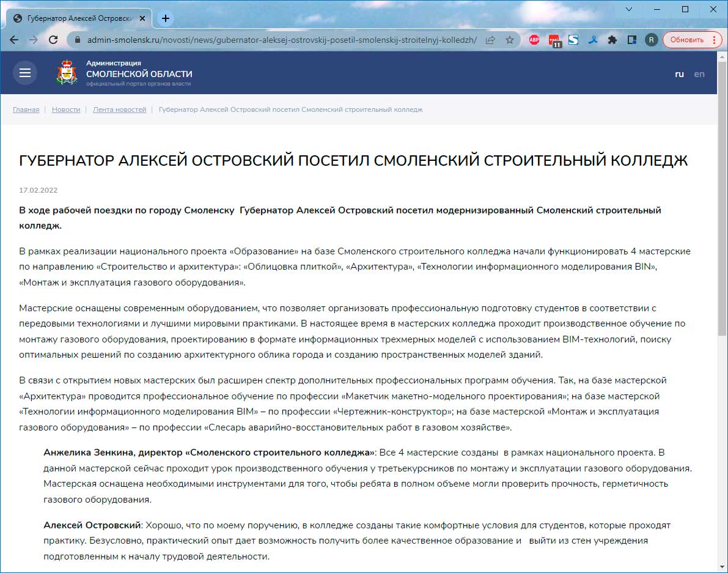The image size is (728, 573).
Task: Select the ru language option
Action: (679, 74)
